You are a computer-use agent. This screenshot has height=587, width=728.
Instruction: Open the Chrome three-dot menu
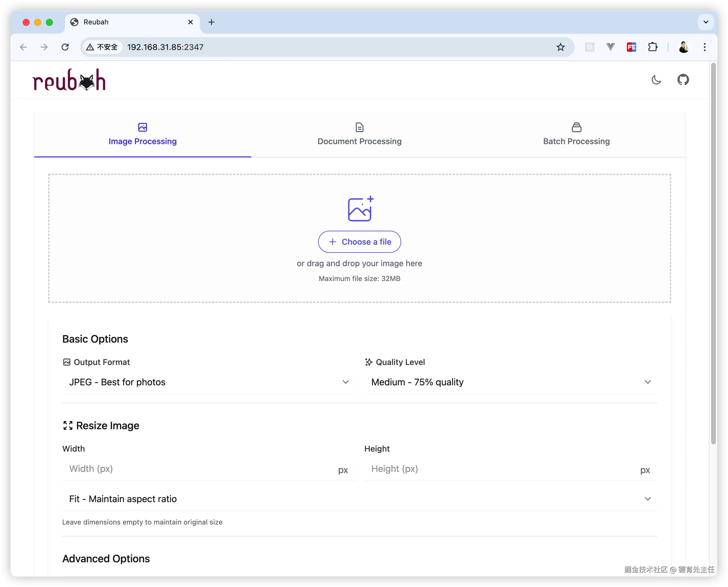coord(705,47)
